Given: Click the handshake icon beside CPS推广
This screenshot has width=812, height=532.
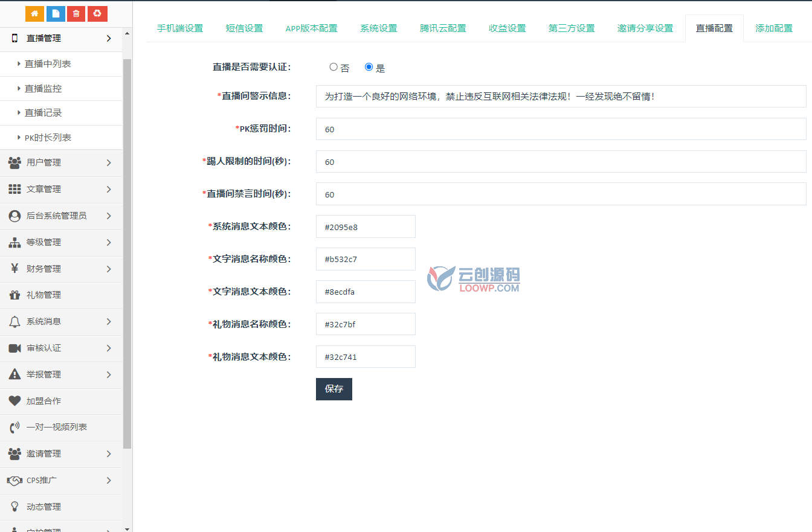Looking at the screenshot, I should (x=14, y=481).
